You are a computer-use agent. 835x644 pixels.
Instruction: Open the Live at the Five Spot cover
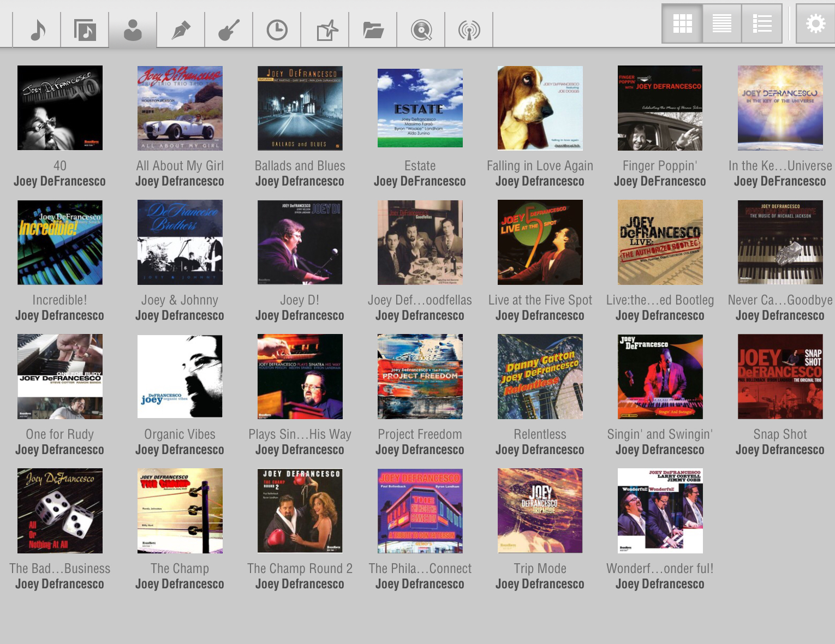540,242
